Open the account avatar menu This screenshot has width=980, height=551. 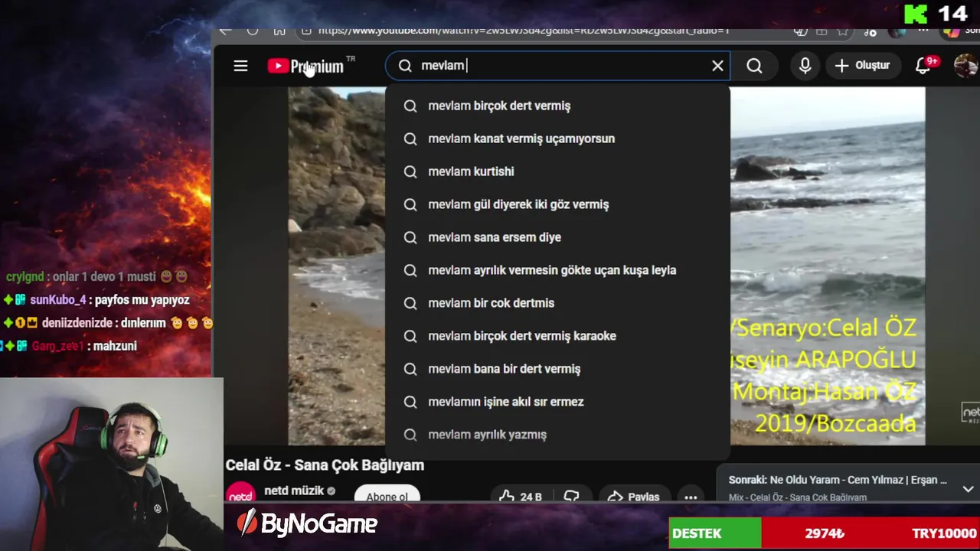click(965, 66)
